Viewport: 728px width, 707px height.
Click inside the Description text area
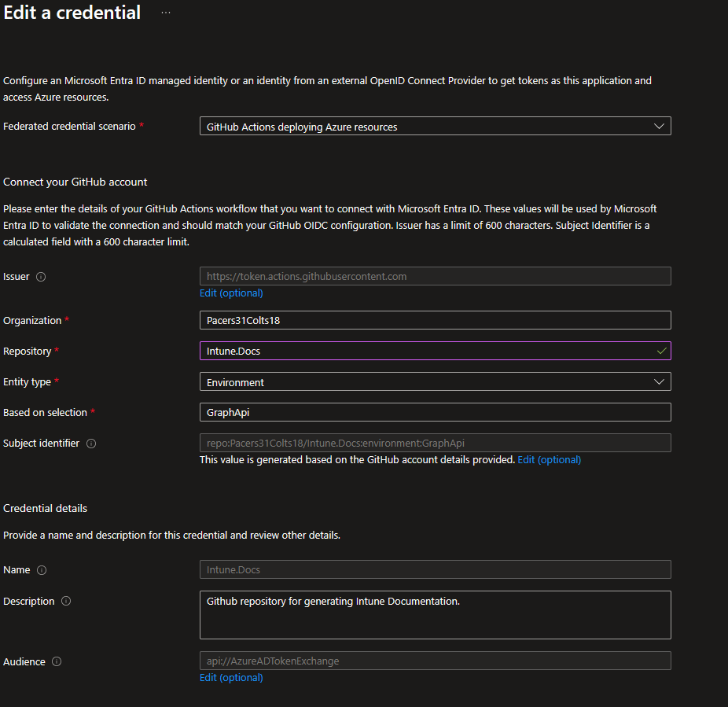(x=435, y=615)
